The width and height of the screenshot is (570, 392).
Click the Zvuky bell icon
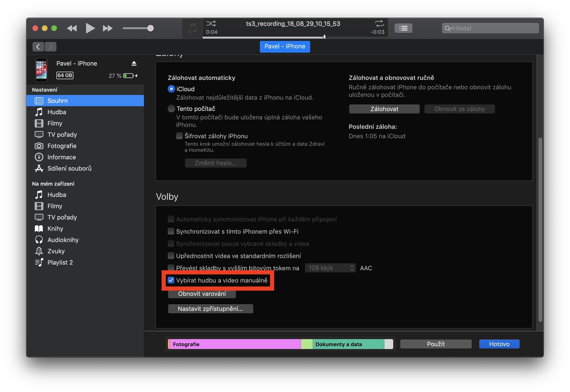coord(39,251)
